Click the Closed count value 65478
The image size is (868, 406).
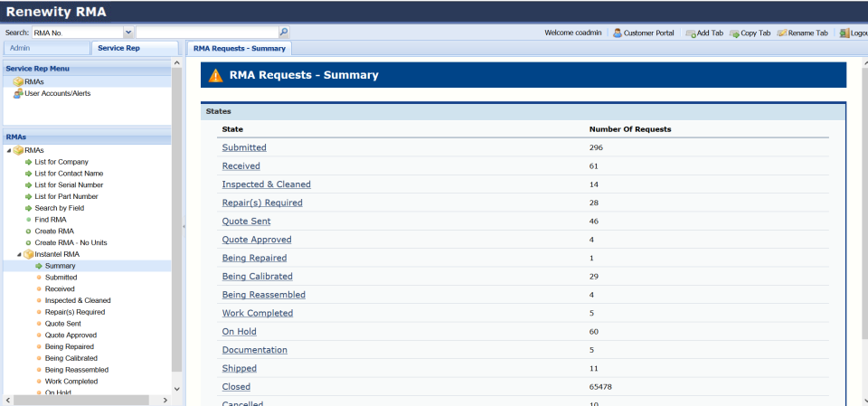(x=600, y=387)
